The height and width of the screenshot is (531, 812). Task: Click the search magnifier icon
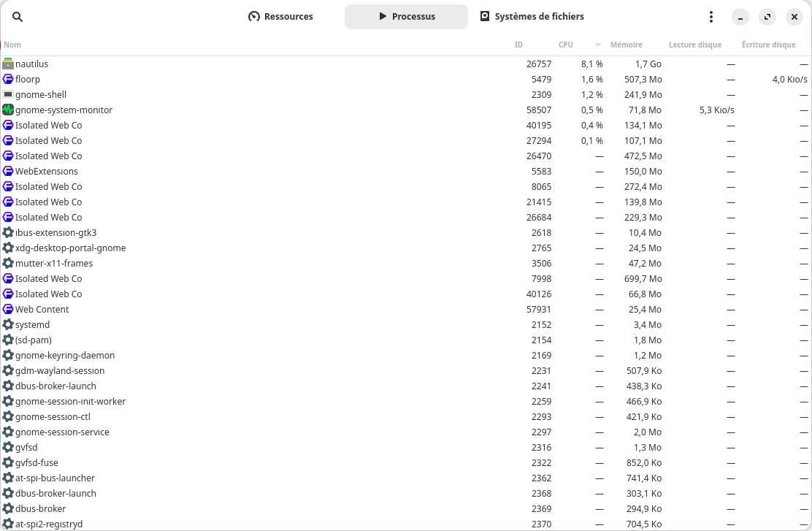(x=18, y=17)
